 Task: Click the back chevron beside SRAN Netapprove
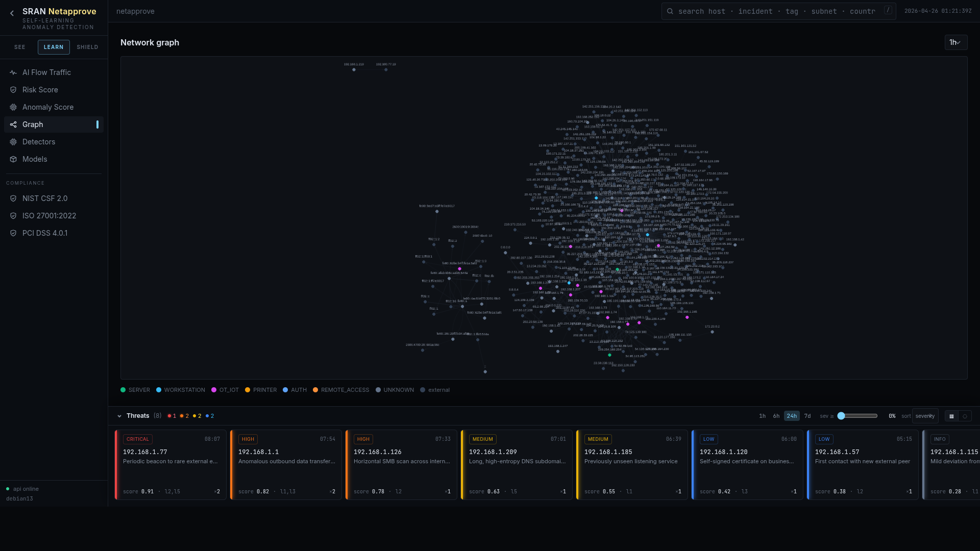point(11,12)
